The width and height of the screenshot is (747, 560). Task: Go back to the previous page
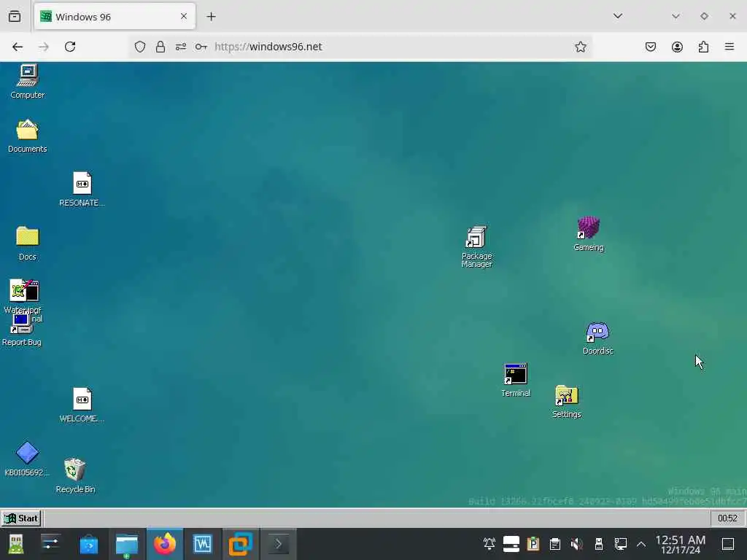pos(18,47)
